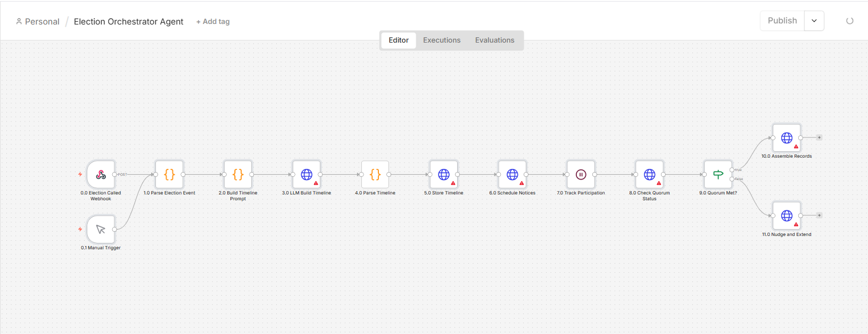868x334 pixels.
Task: Open the 6.0 Schedule Notices HTTP node
Action: (512, 175)
